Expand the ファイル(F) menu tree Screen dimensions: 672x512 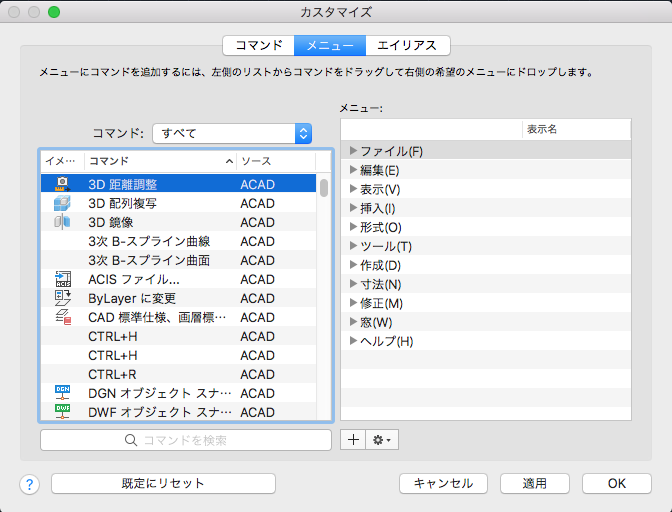pyautogui.click(x=353, y=151)
